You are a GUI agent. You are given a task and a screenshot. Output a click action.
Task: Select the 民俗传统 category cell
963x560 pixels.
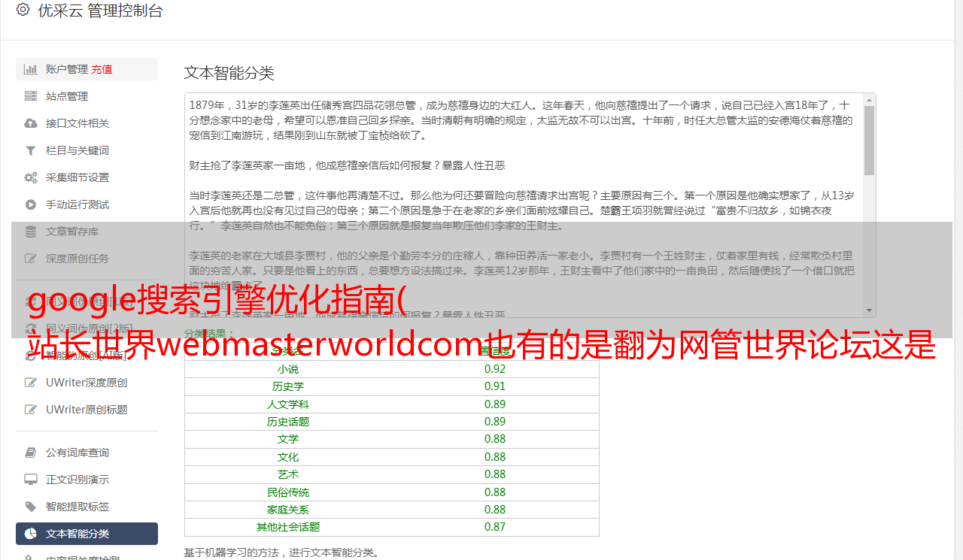(288, 492)
